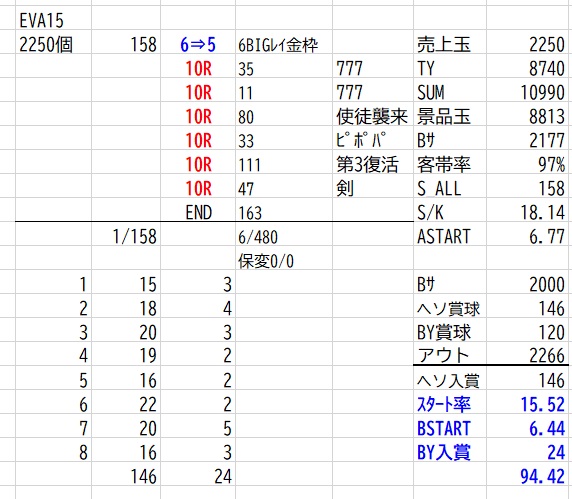Click the 使徒襲来 cell
Viewport: 572px width, 499px height.
[x=372, y=117]
